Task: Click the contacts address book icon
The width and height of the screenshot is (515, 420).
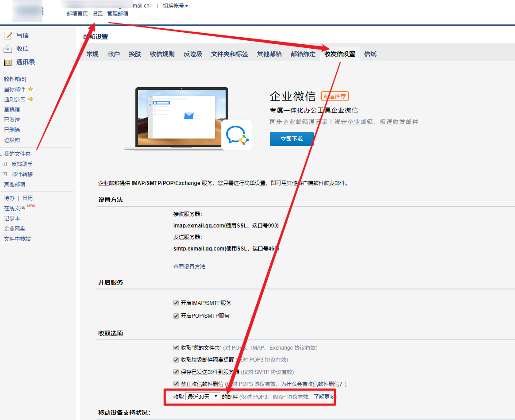Action: click(8, 62)
